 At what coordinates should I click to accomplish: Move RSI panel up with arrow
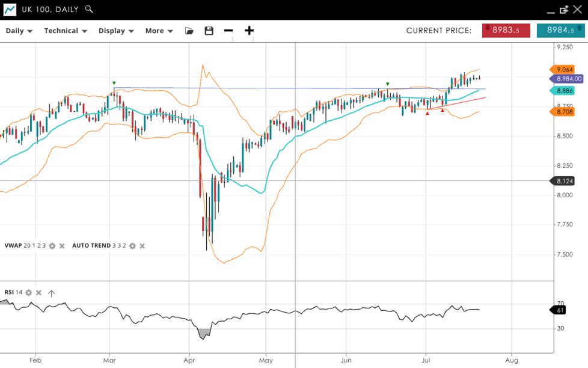coord(51,293)
